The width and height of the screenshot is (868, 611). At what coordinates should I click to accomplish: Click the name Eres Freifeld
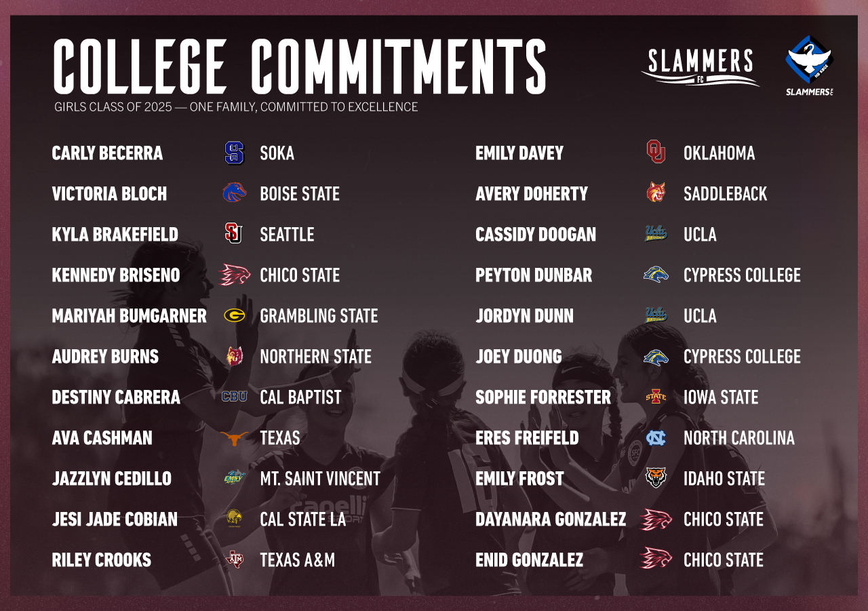(x=527, y=438)
